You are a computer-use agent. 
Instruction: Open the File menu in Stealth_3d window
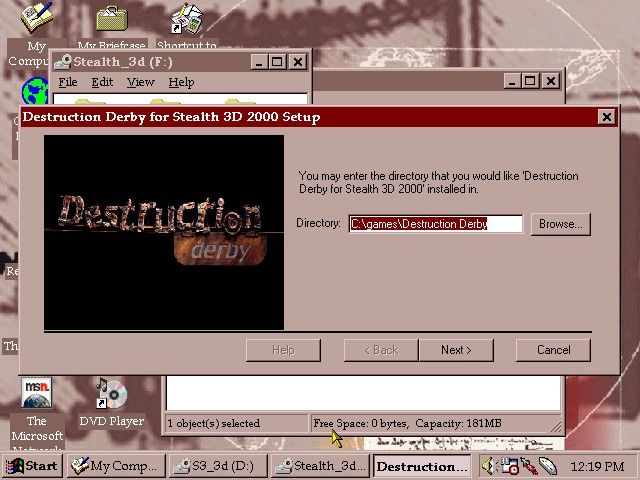coord(67,82)
